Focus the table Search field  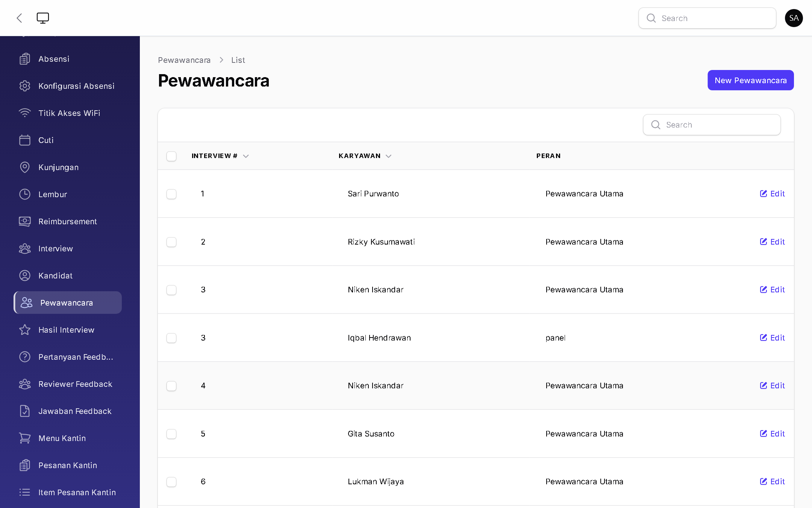tap(712, 125)
